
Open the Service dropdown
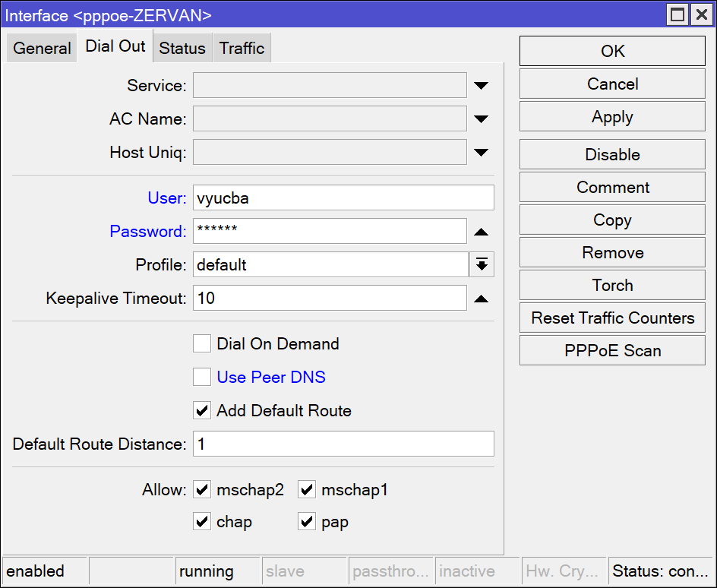pyautogui.click(x=482, y=85)
